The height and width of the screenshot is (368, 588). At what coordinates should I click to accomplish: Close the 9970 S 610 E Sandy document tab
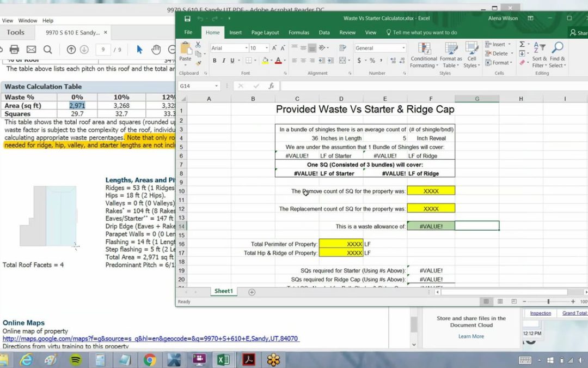[x=106, y=32]
